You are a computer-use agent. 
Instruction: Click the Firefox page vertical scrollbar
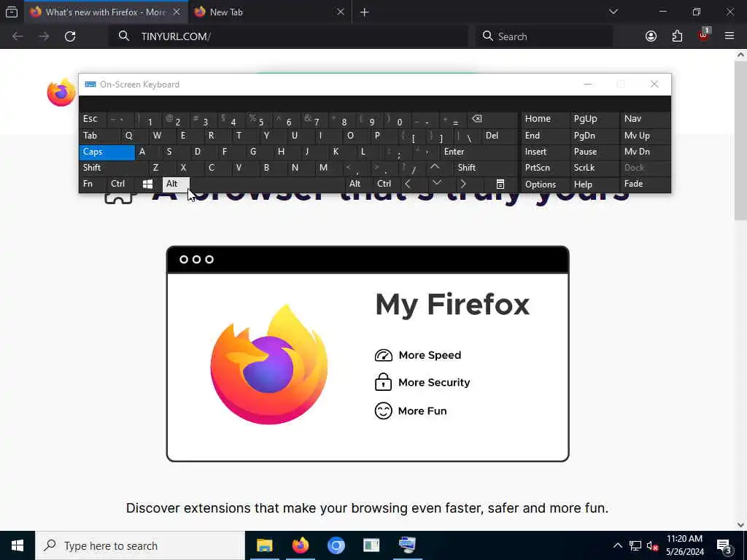pyautogui.click(x=740, y=141)
